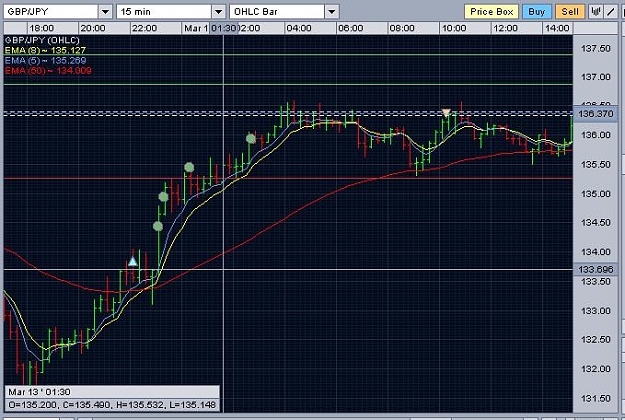Click the green circle marker near 136.00
The height and width of the screenshot is (420, 625).
[x=251, y=139]
